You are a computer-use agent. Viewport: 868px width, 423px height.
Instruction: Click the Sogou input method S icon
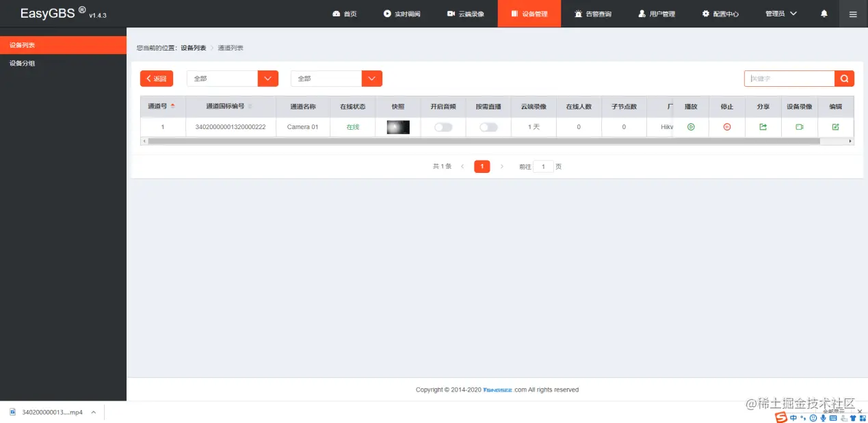[781, 418]
